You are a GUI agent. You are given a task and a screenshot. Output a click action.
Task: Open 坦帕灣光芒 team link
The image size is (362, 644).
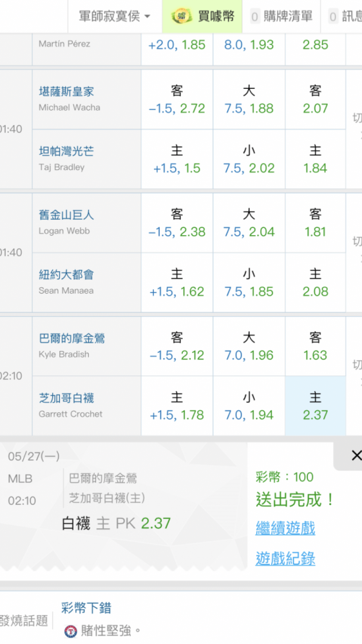pos(66,151)
